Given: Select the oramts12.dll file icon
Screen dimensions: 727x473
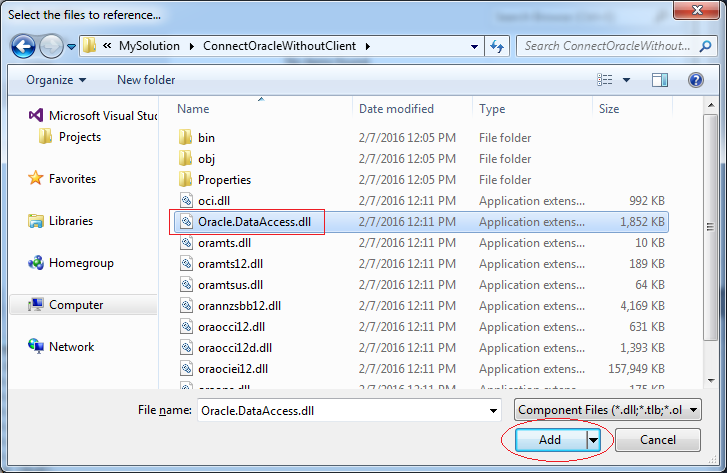Looking at the screenshot, I should coord(186,263).
